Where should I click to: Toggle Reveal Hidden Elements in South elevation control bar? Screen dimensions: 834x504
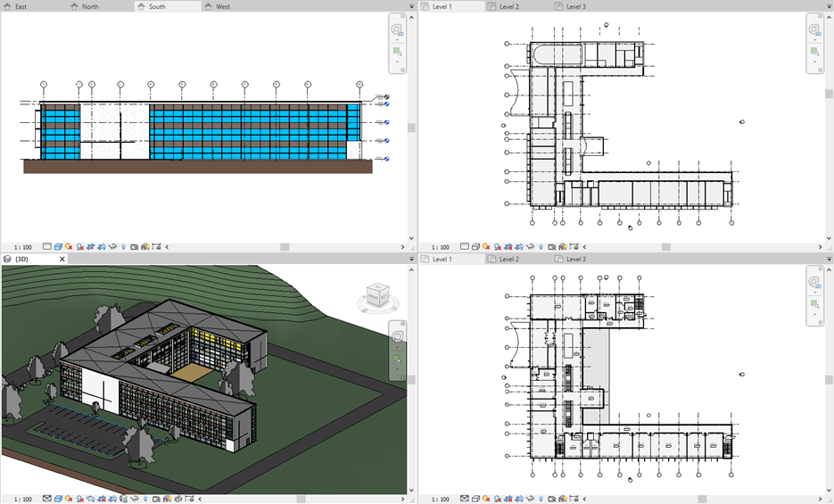pos(123,246)
